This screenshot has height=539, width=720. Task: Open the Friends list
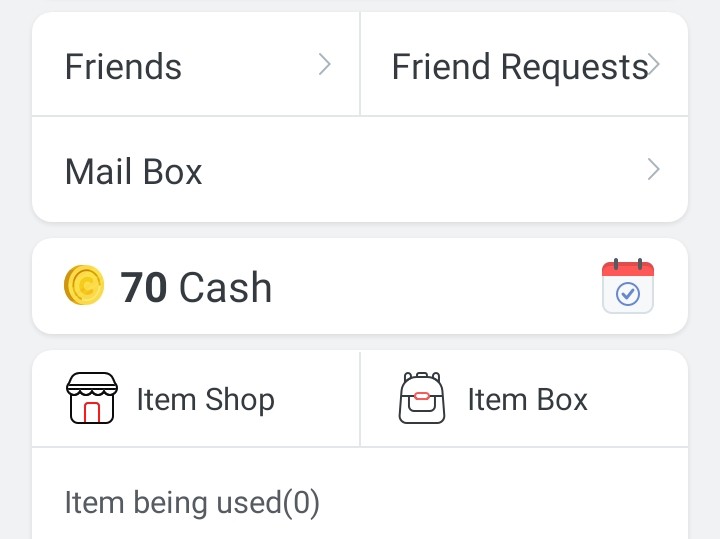click(123, 67)
